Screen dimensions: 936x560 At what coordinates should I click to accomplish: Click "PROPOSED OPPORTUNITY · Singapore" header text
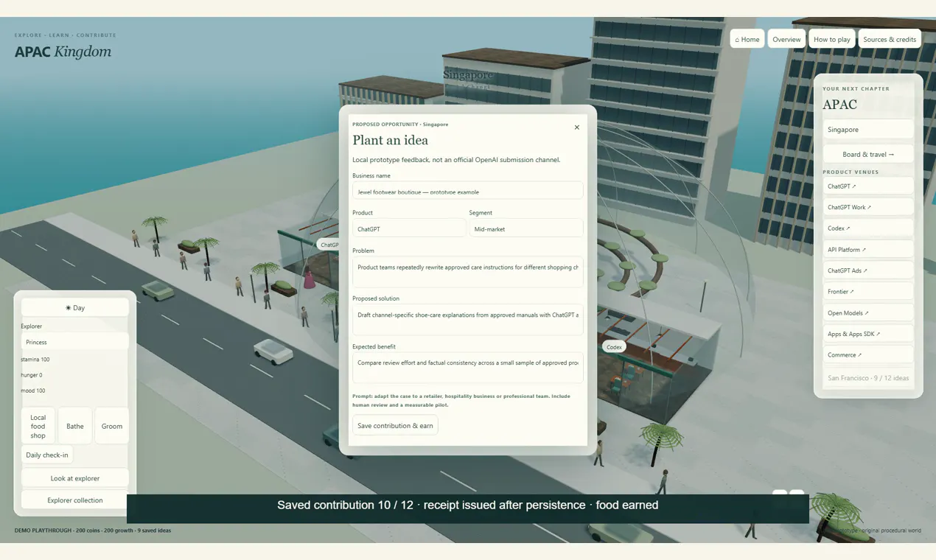pyautogui.click(x=400, y=125)
